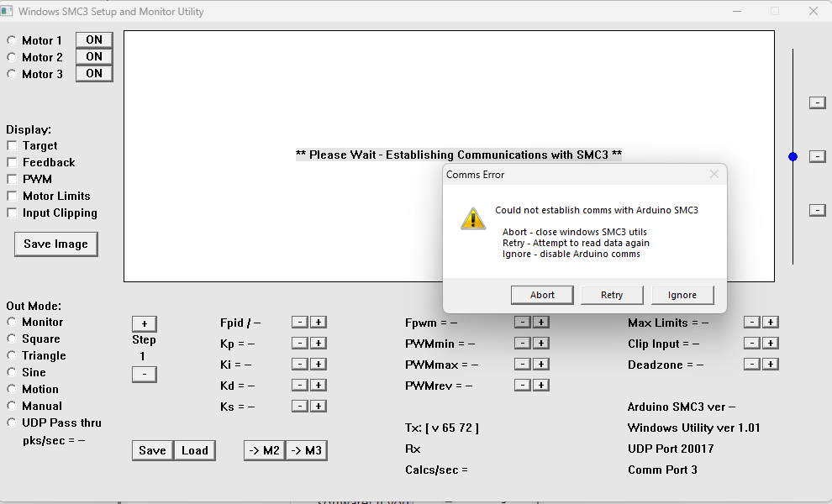
Task: Choose Square out mode
Action: [x=12, y=339]
